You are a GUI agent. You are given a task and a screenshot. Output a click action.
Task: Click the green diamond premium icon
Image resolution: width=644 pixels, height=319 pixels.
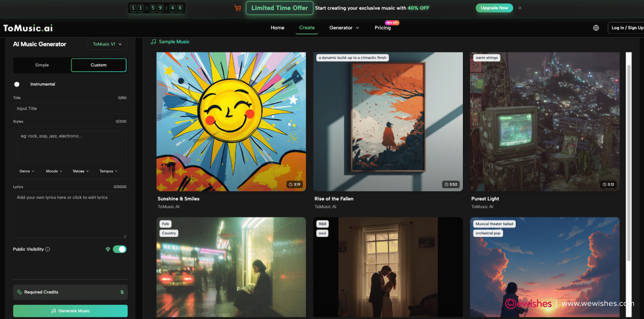coord(108,249)
